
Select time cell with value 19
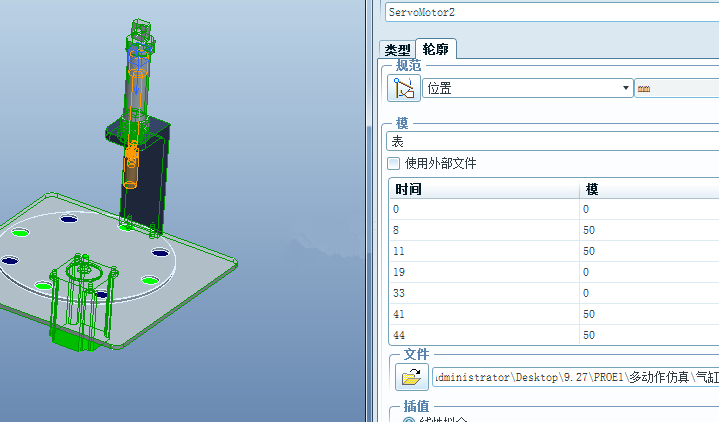484,272
